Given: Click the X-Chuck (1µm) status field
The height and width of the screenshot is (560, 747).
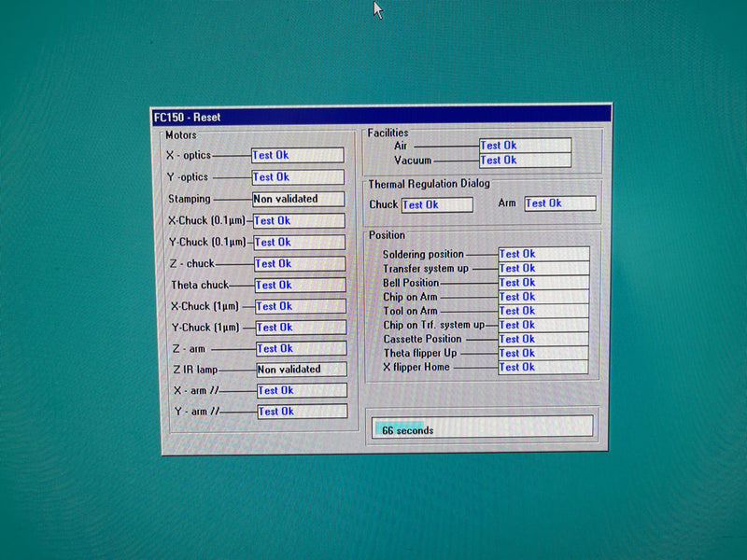Looking at the screenshot, I should point(299,306).
